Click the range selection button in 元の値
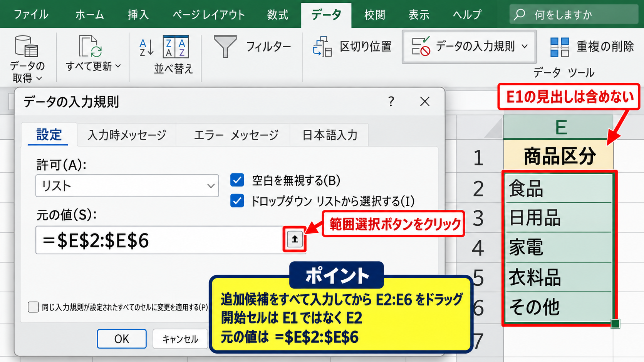This screenshot has width=644, height=362. click(x=295, y=239)
